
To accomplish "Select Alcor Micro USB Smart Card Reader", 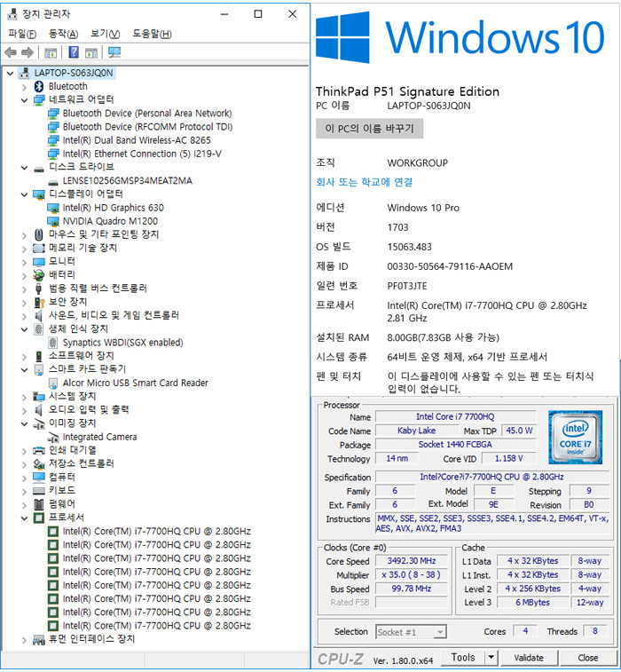I will click(136, 383).
